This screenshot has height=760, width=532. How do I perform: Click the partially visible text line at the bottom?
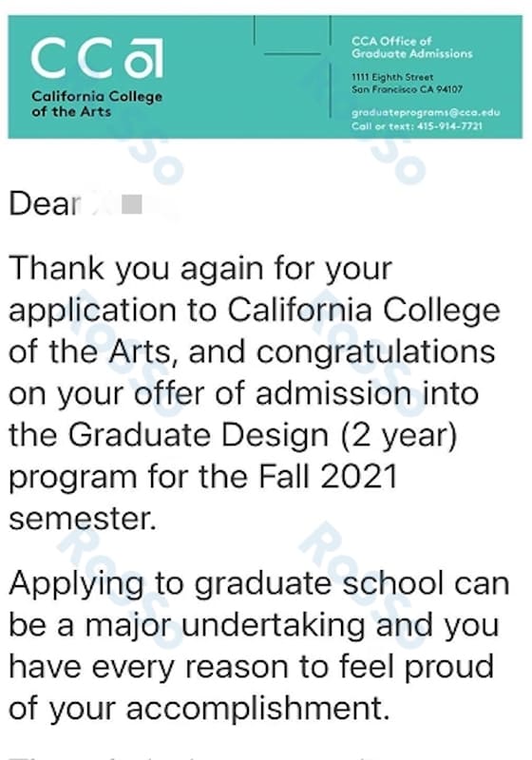pos(194,756)
